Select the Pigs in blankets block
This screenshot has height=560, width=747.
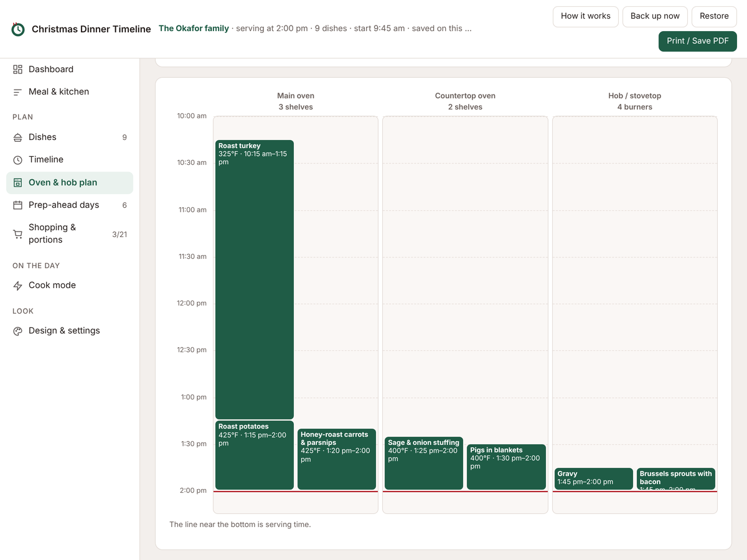click(x=506, y=467)
